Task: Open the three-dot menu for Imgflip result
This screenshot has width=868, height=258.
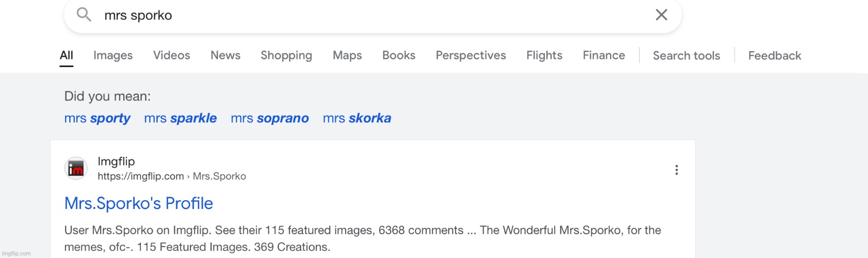Action: pyautogui.click(x=676, y=170)
